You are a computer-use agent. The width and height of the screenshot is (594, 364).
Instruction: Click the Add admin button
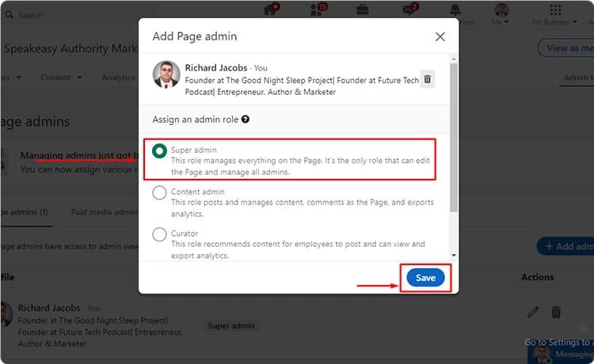[565, 246]
